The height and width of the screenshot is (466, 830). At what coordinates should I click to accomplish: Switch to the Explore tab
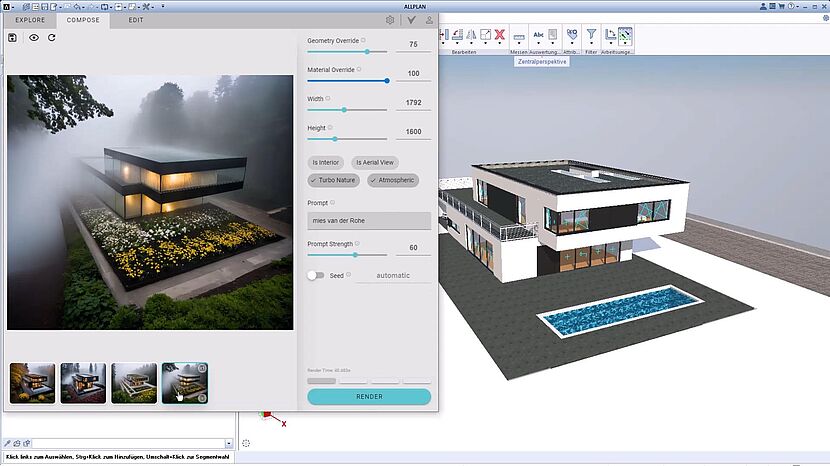pos(30,19)
